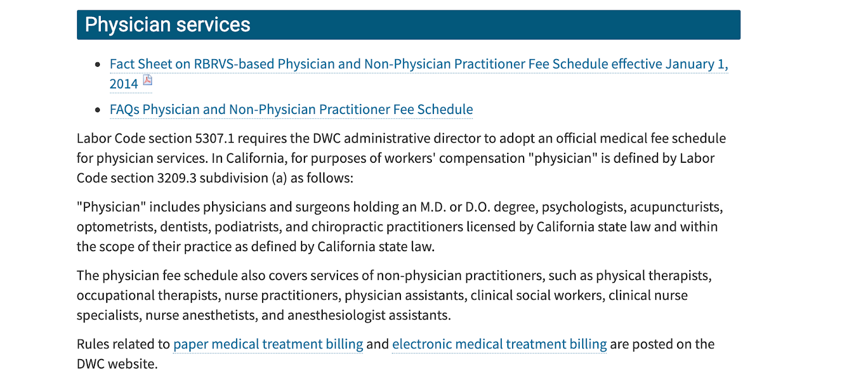Viewport: 868px width, 376px height.
Task: Click the bullet before the Fact Sheet link
Action: coord(98,65)
